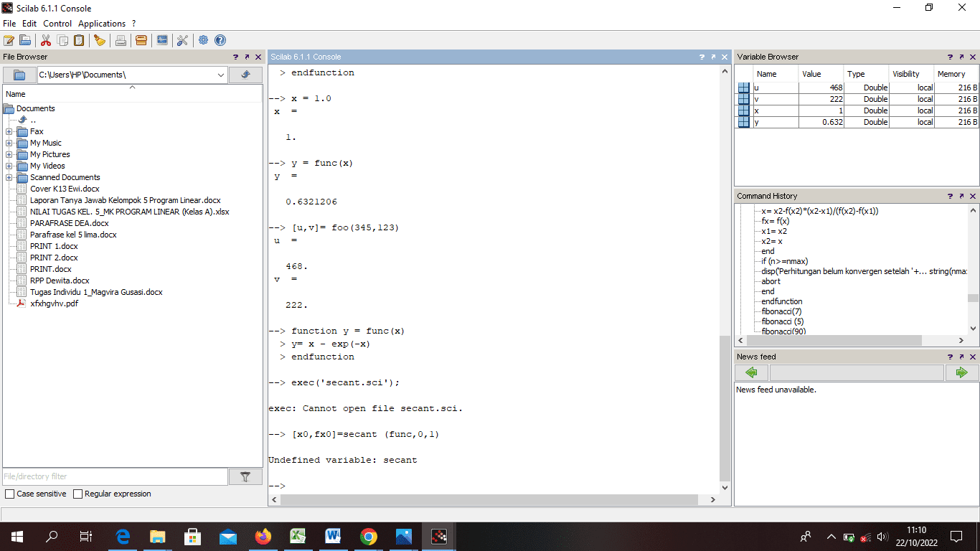Open Chrome from taskbar
Screen dimensions: 980x551
tap(369, 536)
